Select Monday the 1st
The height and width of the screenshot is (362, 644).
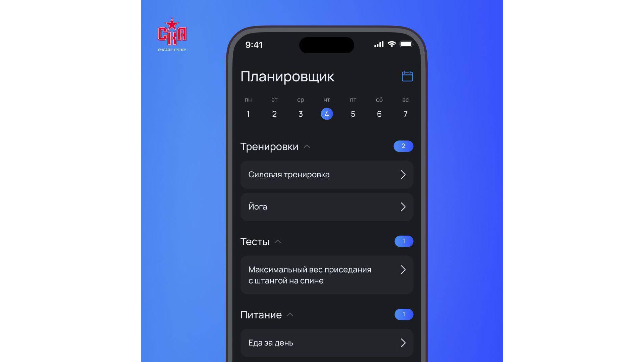248,114
